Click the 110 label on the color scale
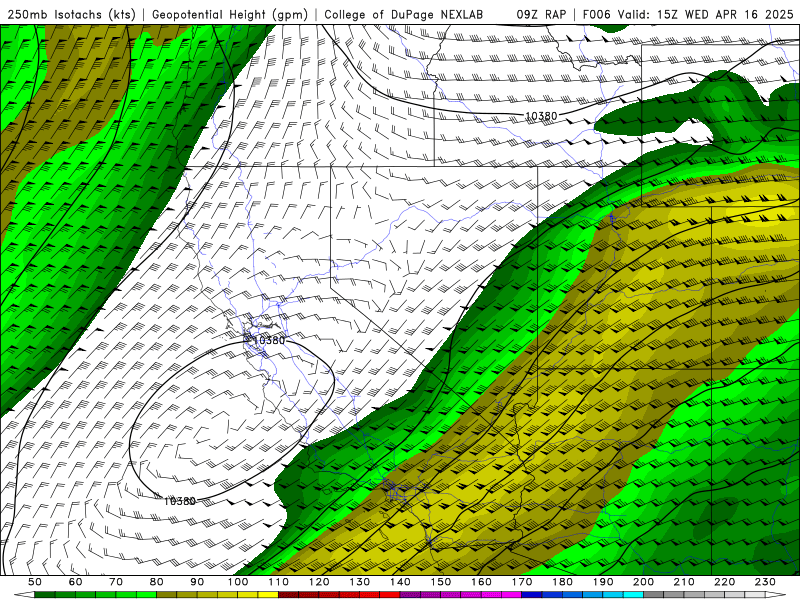This screenshot has width=800, height=600. (278, 582)
